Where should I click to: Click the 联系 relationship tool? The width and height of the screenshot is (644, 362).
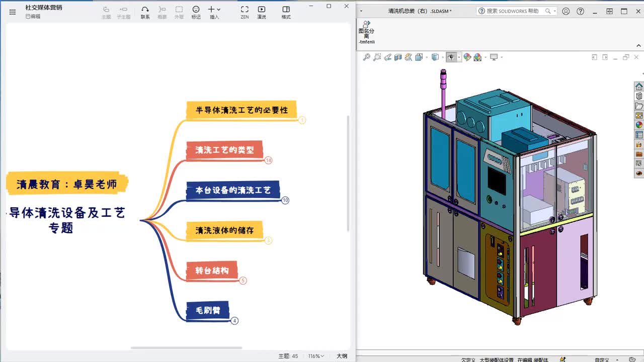[x=145, y=12]
